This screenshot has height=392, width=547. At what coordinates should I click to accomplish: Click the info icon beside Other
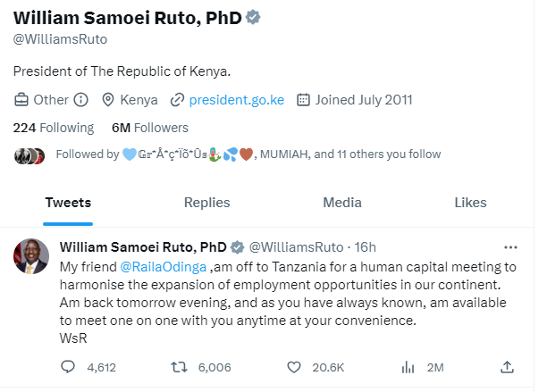(80, 100)
